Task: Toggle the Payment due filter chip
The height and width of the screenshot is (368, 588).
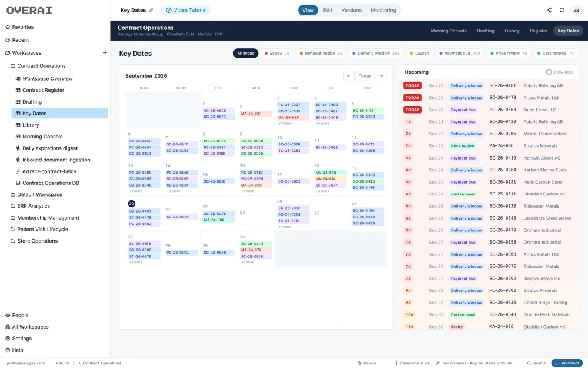Action: pos(459,54)
